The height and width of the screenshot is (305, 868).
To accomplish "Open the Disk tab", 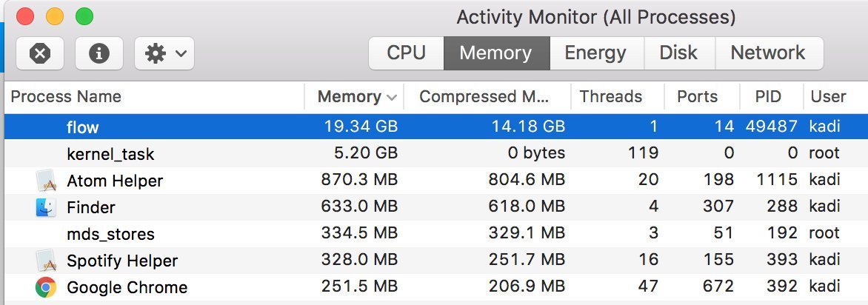I will [x=678, y=53].
